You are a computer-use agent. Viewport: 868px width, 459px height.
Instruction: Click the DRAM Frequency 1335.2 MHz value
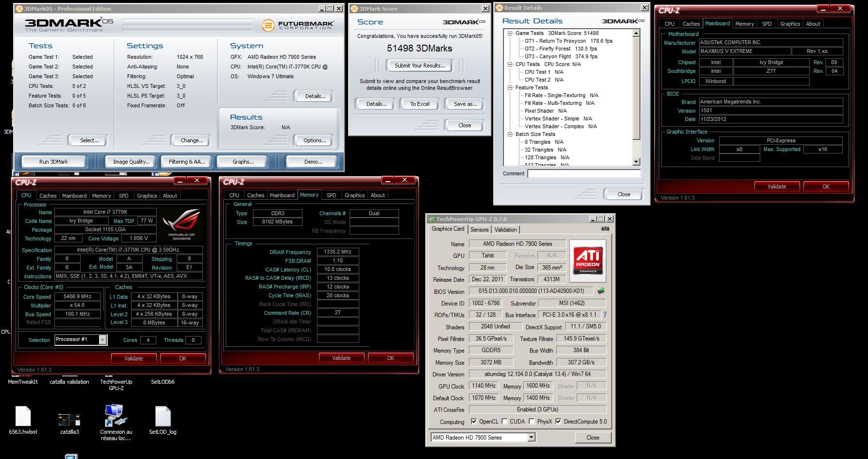[338, 252]
